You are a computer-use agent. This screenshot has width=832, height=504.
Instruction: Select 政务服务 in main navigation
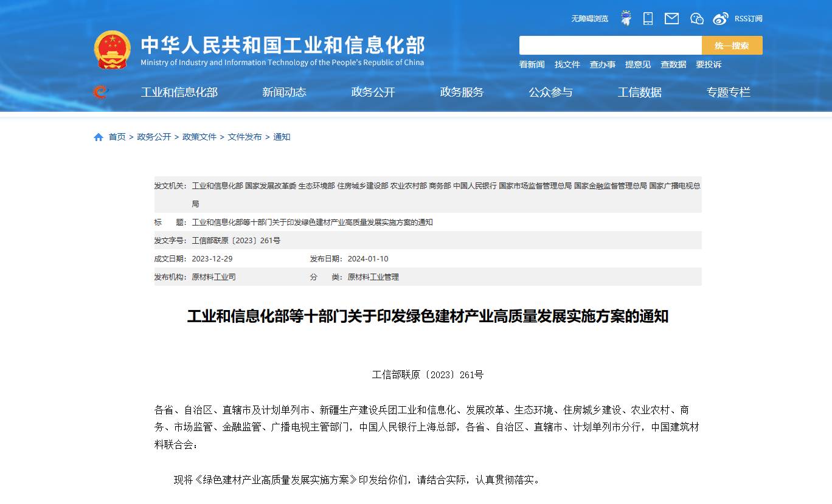coord(462,92)
